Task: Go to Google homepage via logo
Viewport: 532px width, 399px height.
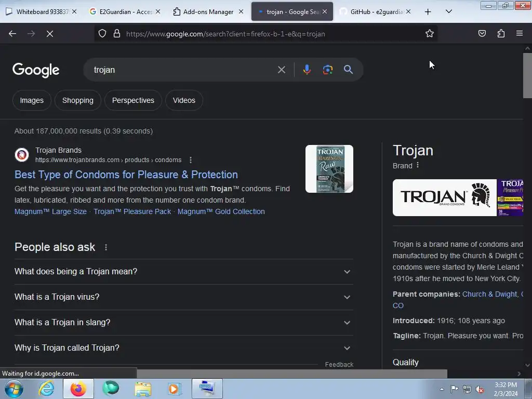Action: point(36,70)
